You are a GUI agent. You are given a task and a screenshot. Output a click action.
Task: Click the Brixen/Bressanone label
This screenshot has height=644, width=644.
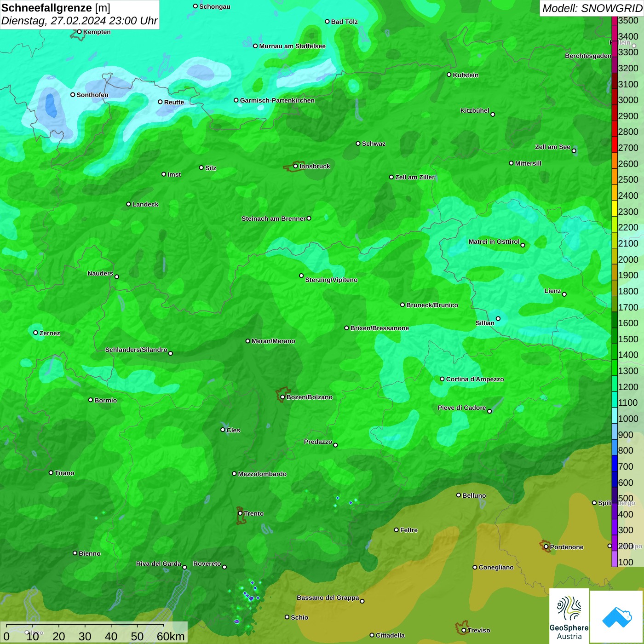coord(379,328)
